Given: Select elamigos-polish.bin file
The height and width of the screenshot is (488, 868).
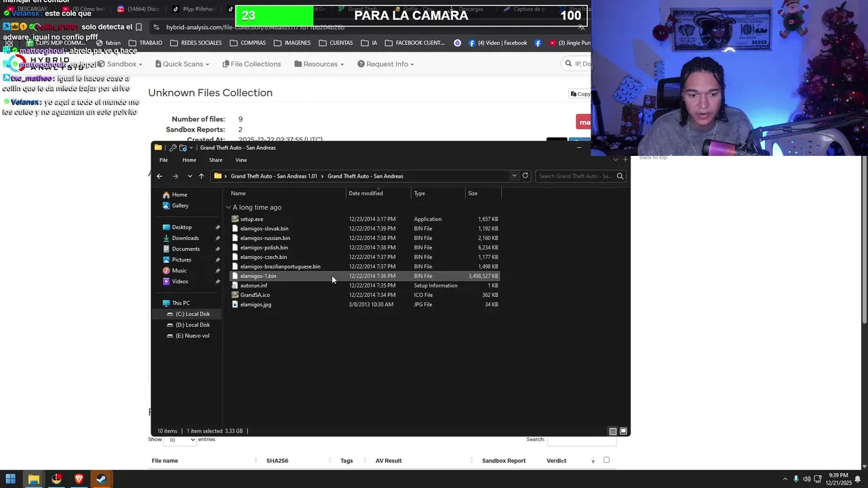Looking at the screenshot, I should point(365,247).
